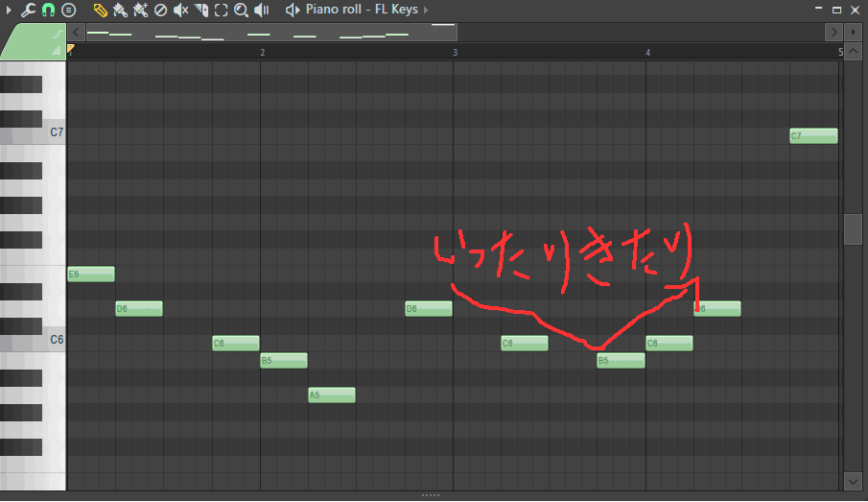Viewport: 868px width, 502px height.
Task: Expand the arrow after 'FL Keys' title
Action: (x=426, y=10)
